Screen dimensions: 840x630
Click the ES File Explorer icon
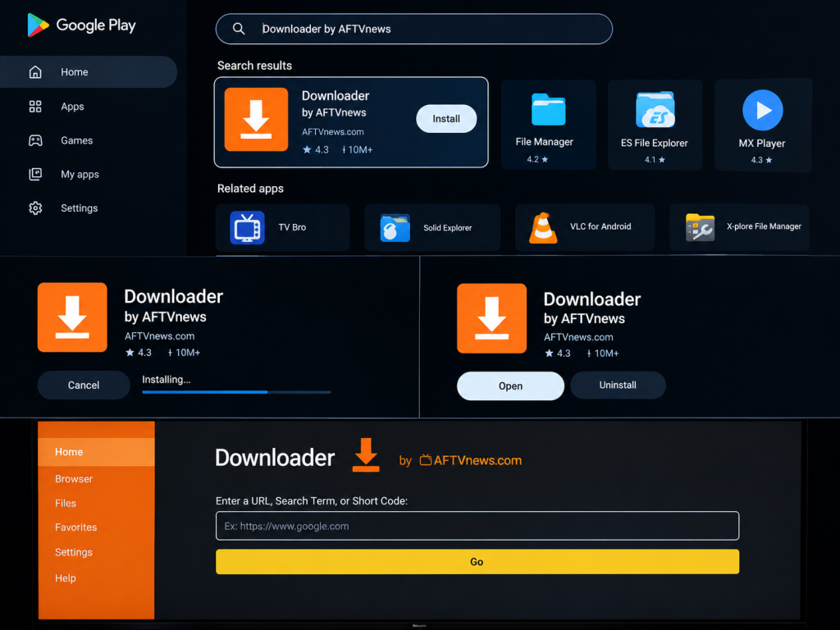[x=655, y=109]
